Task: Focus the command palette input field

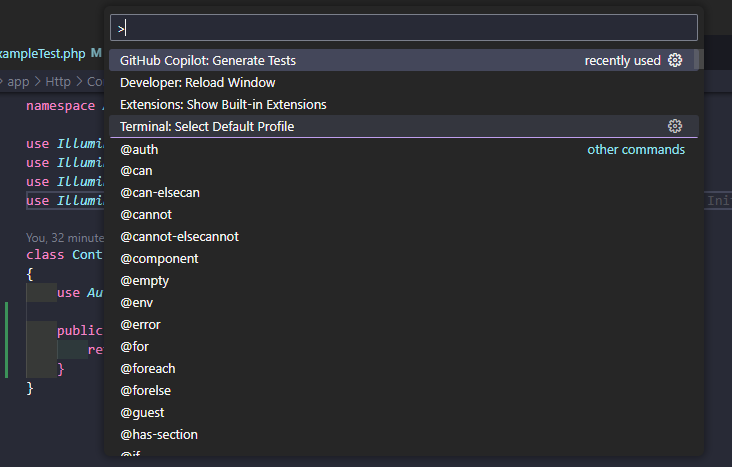Action: click(404, 28)
